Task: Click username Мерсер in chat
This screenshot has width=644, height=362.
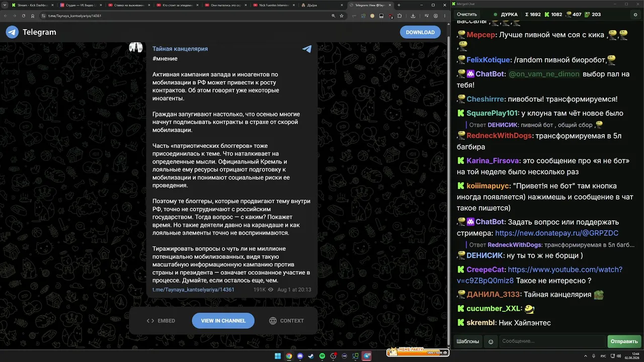Action: pyautogui.click(x=481, y=35)
